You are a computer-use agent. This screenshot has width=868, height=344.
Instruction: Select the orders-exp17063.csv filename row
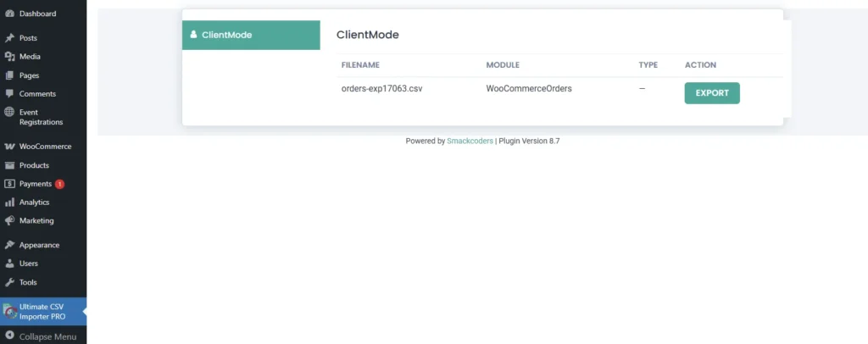381,89
